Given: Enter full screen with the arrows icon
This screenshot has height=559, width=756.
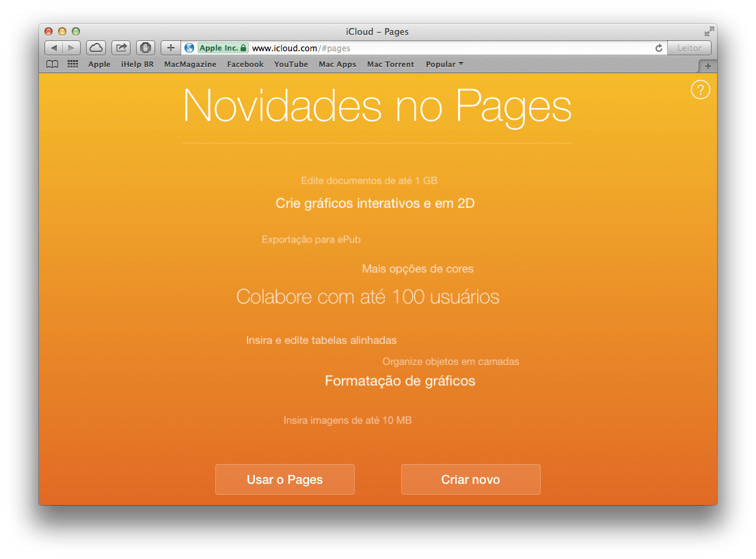Looking at the screenshot, I should (x=709, y=31).
